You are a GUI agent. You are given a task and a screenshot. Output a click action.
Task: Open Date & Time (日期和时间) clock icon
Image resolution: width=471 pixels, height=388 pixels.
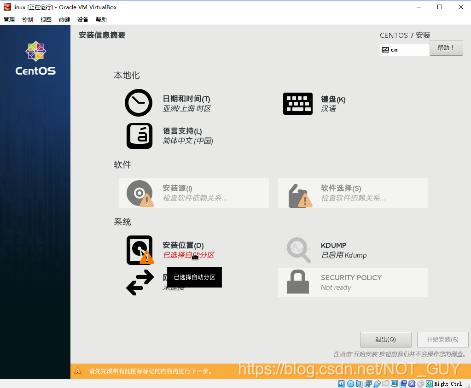tap(139, 103)
